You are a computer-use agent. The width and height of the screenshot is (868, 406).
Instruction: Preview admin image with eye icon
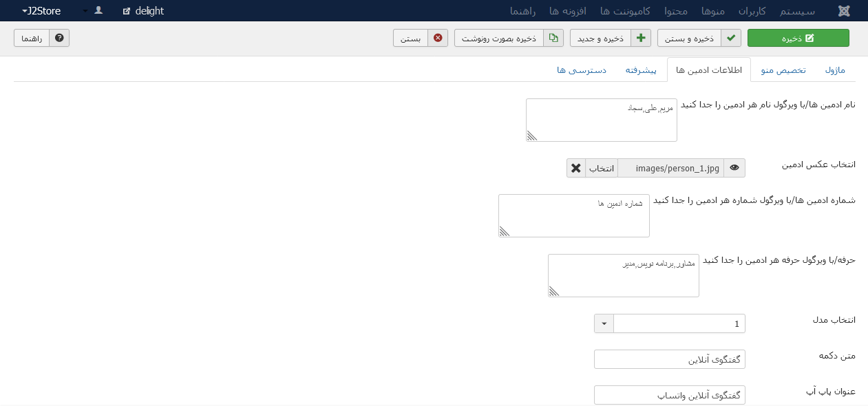click(734, 168)
